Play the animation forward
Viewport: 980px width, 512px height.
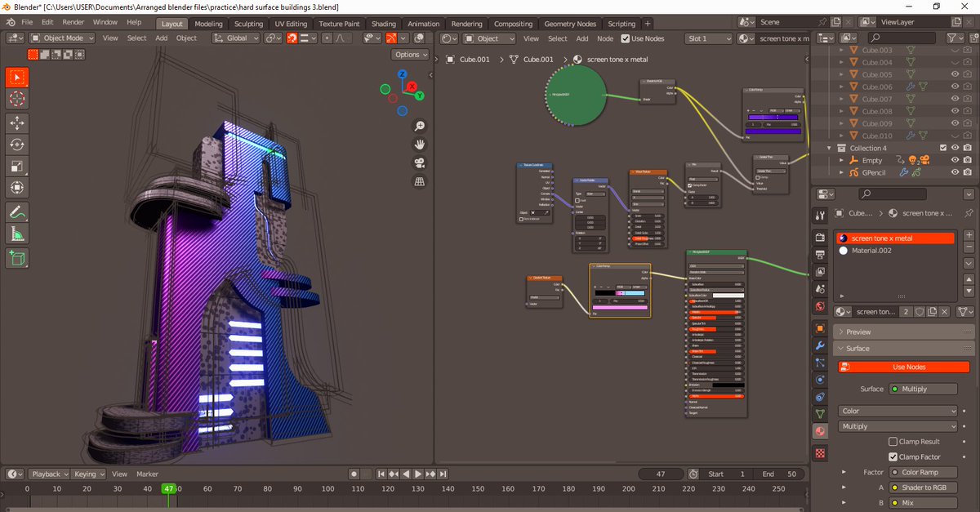pyautogui.click(x=418, y=474)
